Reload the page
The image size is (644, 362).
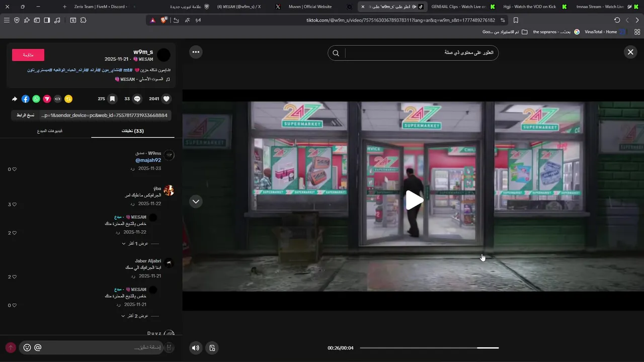coord(617,20)
